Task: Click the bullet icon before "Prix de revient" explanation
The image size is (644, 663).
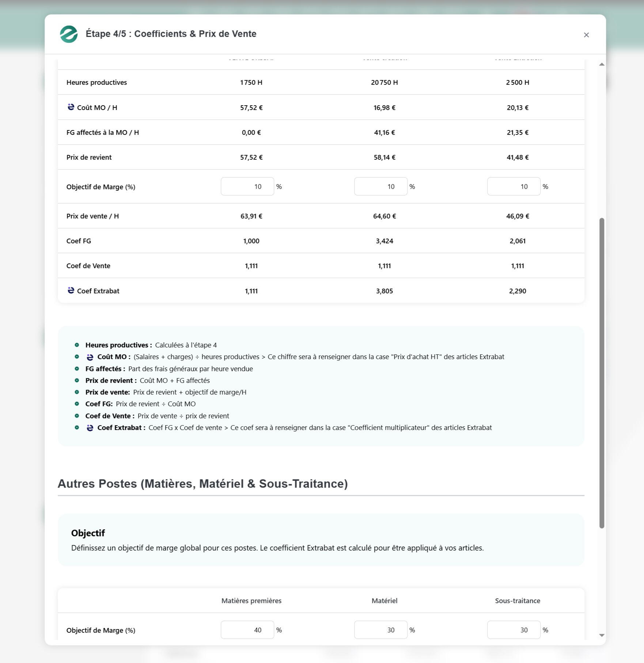Action: 77,380
